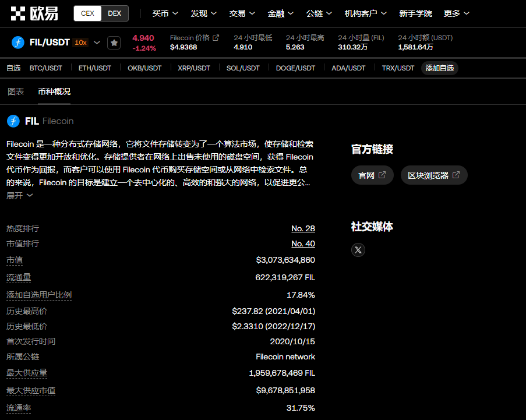Viewport: 526px width, 420px height.
Task: Switch to CEX mode
Action: click(87, 13)
